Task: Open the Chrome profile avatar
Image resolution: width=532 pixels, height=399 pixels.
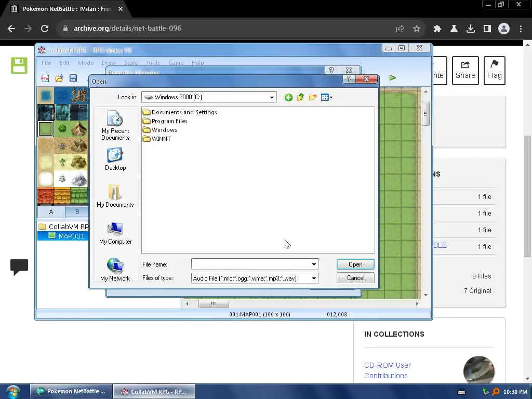Action: point(504,29)
